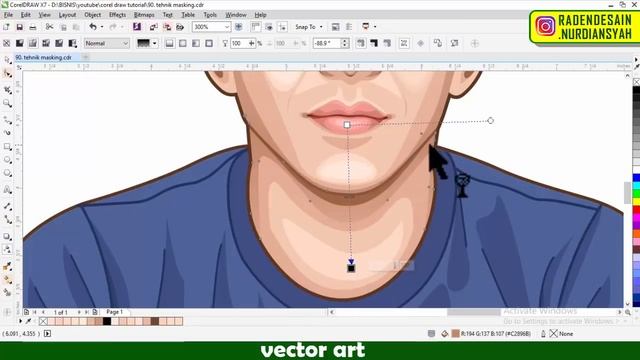Click black swatch in document palette
The image size is (640, 360).
107,322
